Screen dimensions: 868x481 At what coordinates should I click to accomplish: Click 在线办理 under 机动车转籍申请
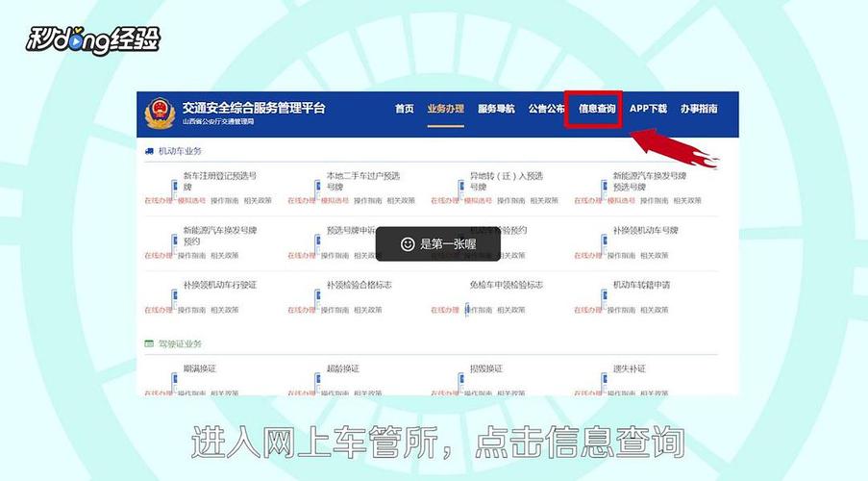click(x=588, y=310)
